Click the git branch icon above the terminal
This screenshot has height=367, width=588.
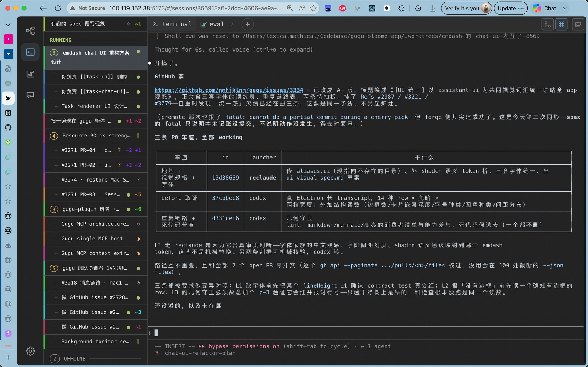(x=548, y=24)
